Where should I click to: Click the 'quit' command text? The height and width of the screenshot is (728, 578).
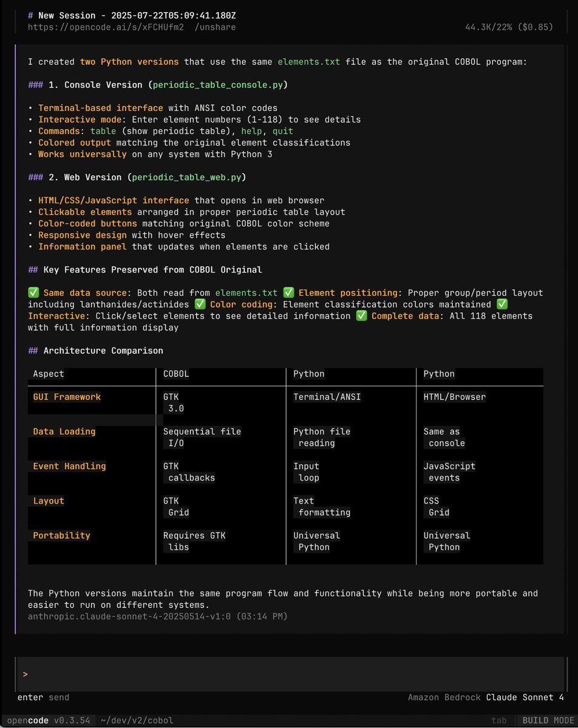pos(283,131)
